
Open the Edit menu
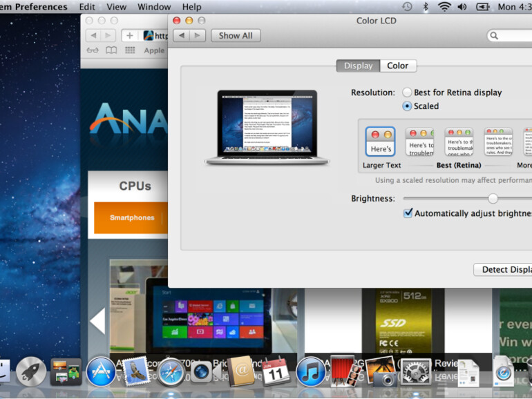click(87, 7)
